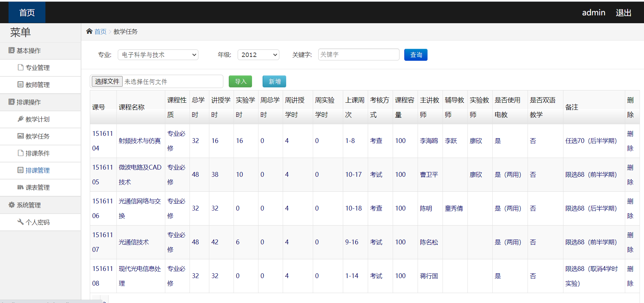
Task: Click assistant teacher 童秀倩
Action: point(454,208)
